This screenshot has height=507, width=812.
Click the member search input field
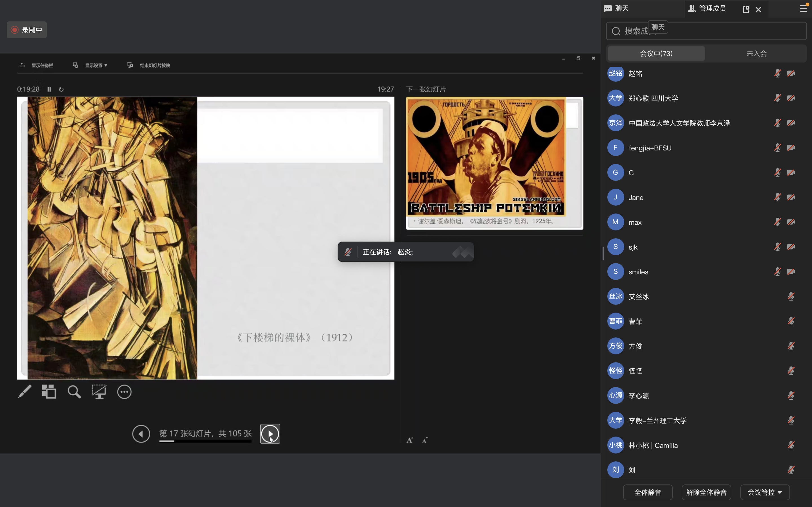(x=721, y=31)
